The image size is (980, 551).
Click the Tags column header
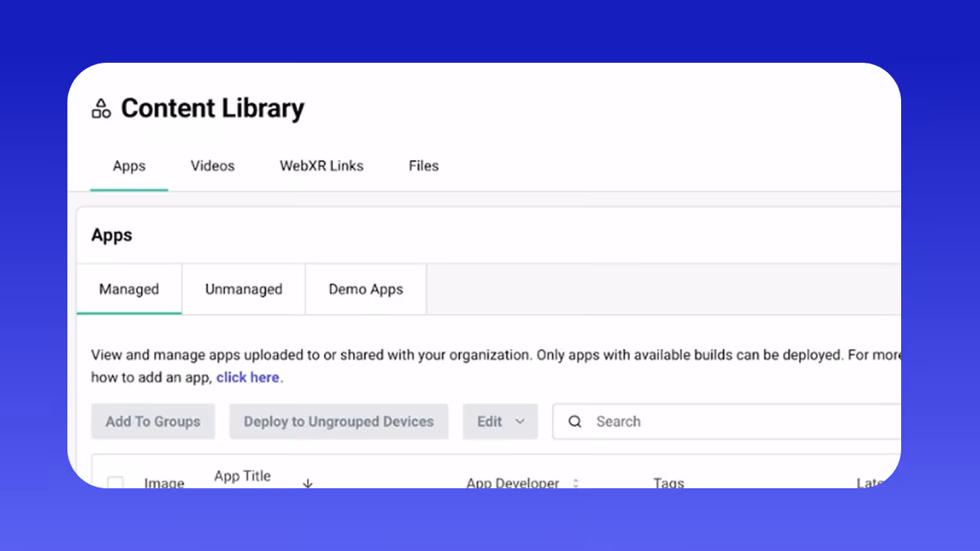[668, 483]
